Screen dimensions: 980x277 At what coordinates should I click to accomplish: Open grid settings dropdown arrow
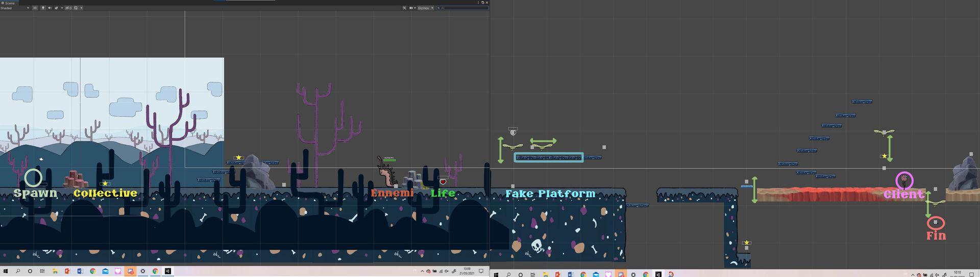click(x=81, y=8)
